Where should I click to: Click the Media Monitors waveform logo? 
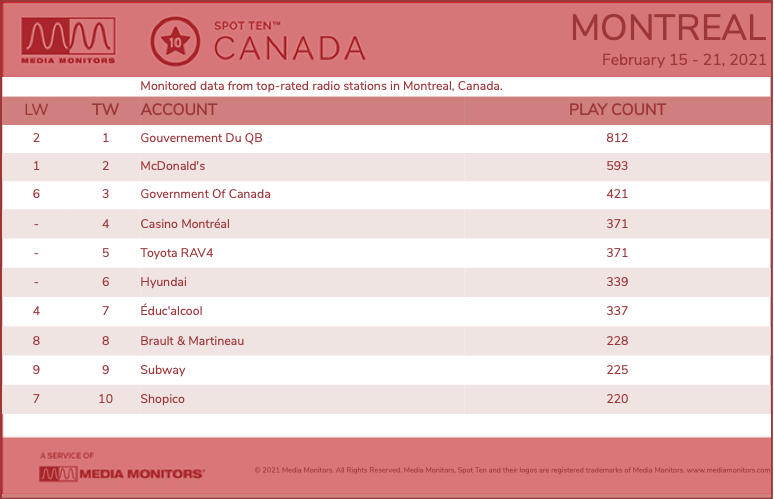[68, 40]
